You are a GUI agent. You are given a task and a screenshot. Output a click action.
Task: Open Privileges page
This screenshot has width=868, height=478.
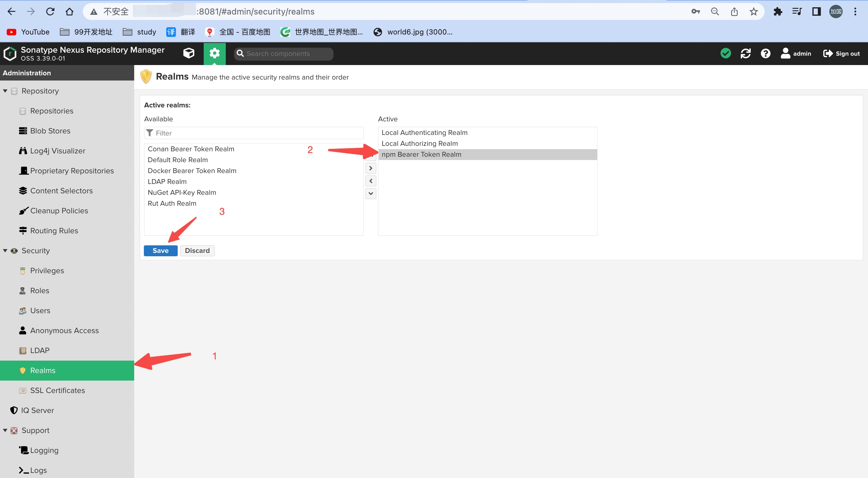67,270
